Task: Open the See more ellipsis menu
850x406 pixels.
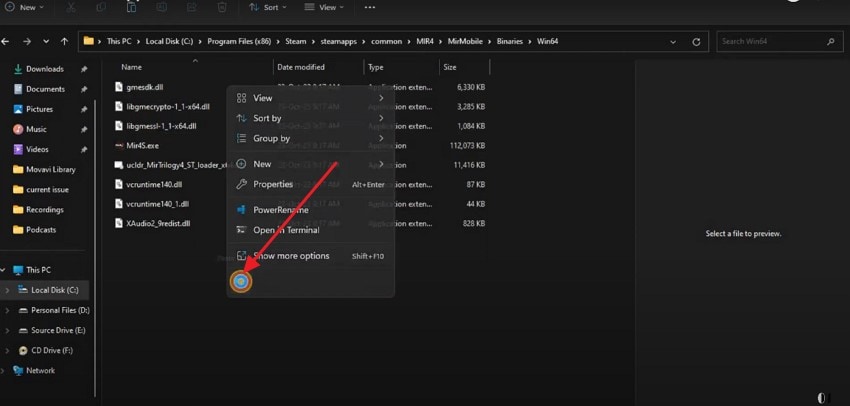Action: [x=370, y=8]
